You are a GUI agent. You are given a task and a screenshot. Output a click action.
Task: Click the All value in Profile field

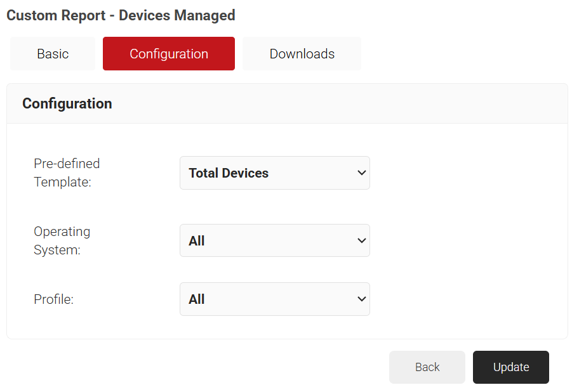(197, 299)
